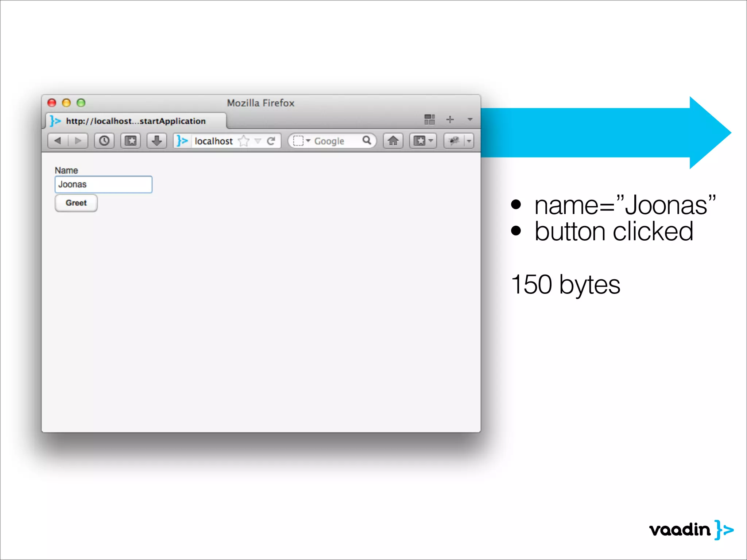
Task: Expand the list all tabs arrow
Action: click(470, 119)
